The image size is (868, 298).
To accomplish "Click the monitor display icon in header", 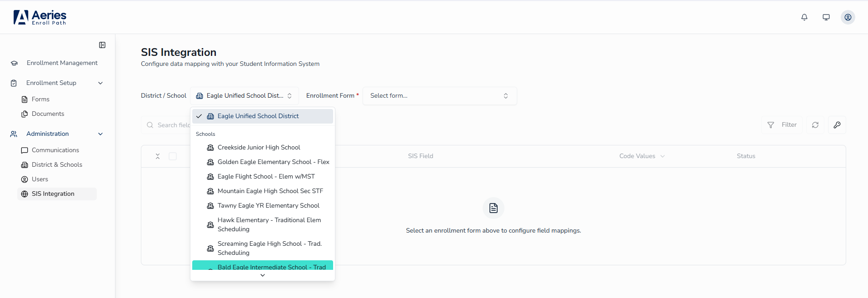I will coord(826,17).
